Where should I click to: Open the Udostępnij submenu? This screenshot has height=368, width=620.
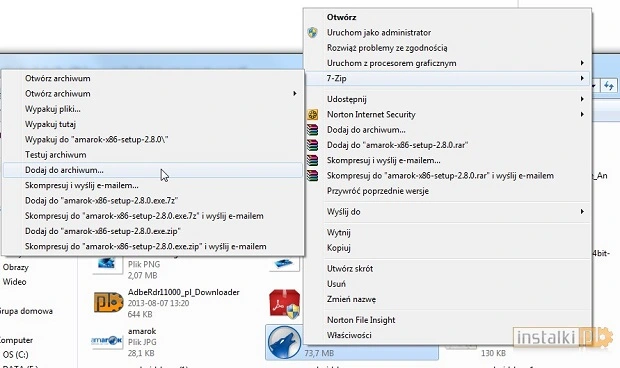point(447,99)
